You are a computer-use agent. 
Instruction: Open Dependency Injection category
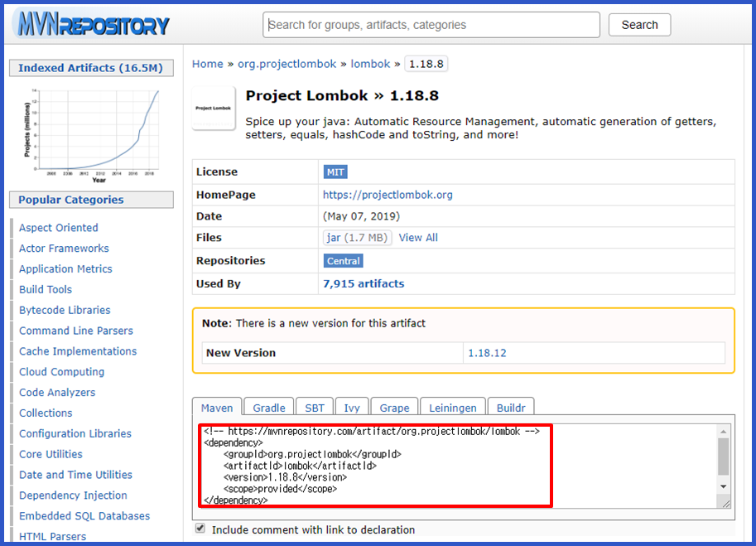74,495
